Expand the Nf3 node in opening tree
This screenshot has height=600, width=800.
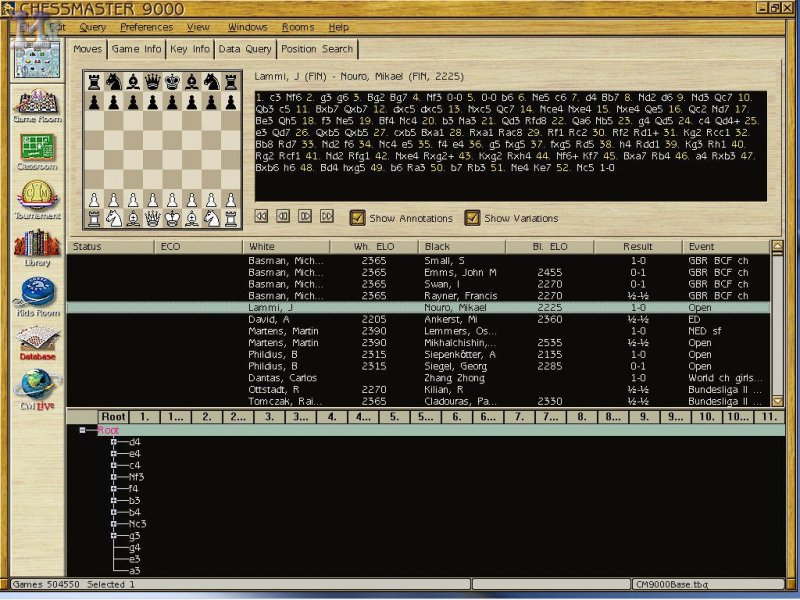coord(114,477)
